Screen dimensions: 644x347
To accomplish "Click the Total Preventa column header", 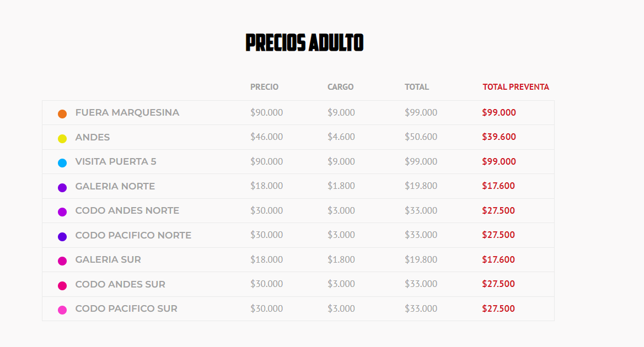I will coord(516,87).
